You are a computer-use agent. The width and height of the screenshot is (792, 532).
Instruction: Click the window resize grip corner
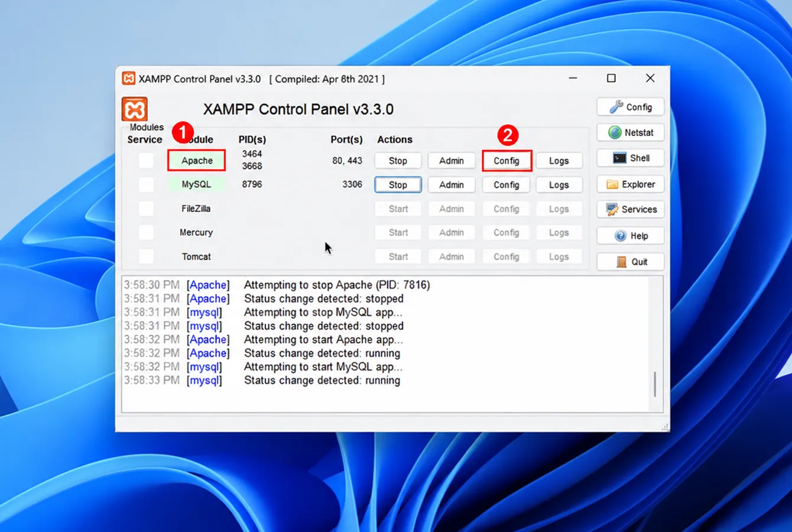point(665,427)
